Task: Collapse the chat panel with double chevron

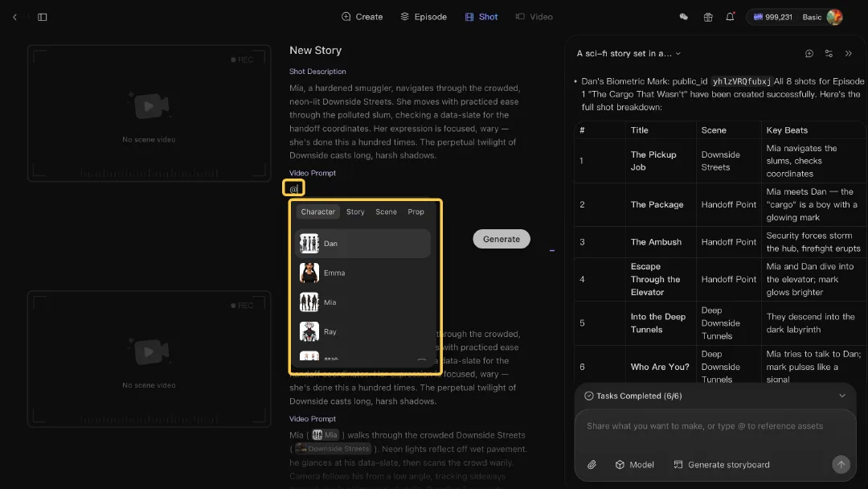Action: [848, 54]
